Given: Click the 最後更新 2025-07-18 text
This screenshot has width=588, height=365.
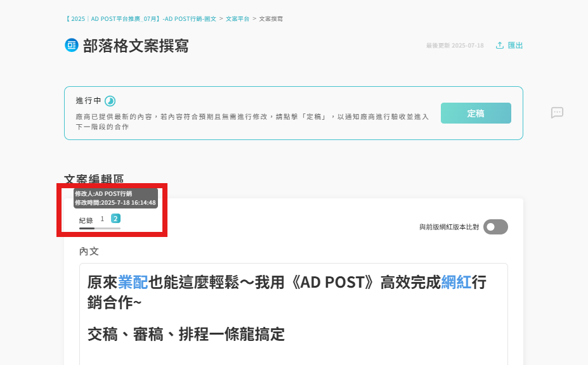Looking at the screenshot, I should [455, 46].
